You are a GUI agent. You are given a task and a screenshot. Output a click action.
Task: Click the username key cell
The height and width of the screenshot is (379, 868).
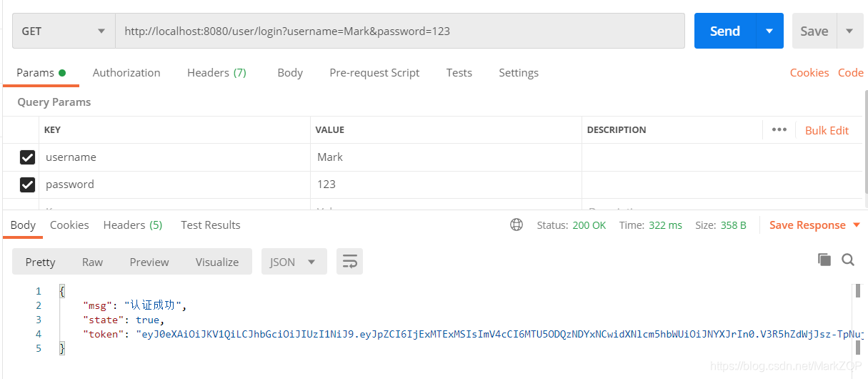[x=175, y=157]
